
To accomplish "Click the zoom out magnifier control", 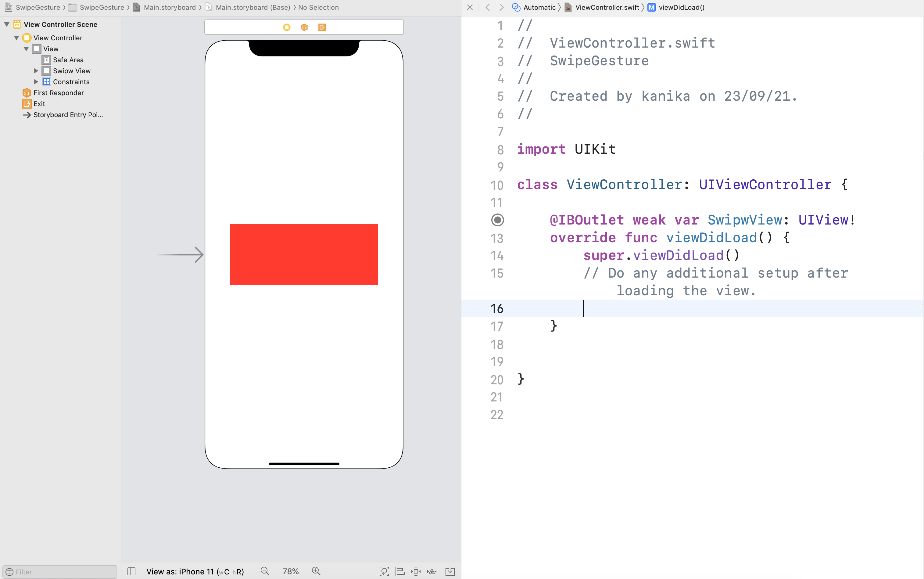I will point(265,571).
